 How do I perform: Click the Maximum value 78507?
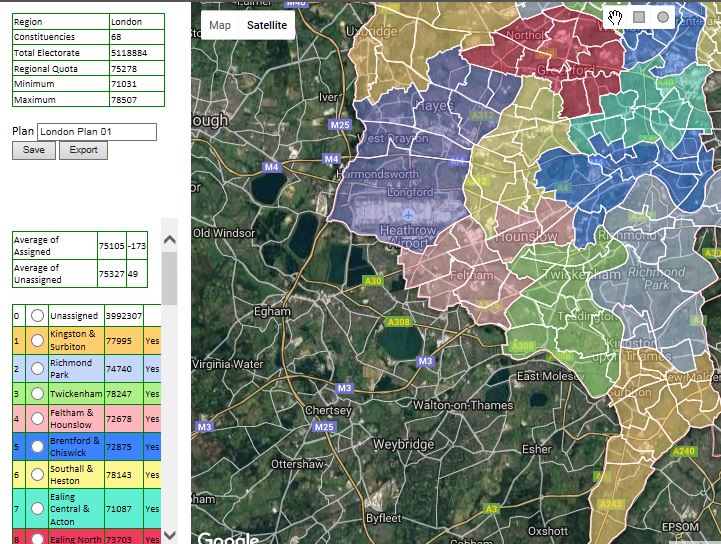(x=124, y=100)
